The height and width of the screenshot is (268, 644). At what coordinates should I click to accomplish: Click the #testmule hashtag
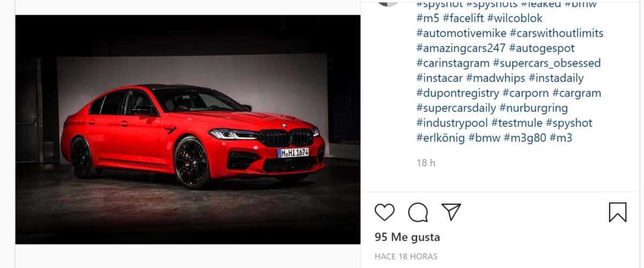pyautogui.click(x=517, y=123)
